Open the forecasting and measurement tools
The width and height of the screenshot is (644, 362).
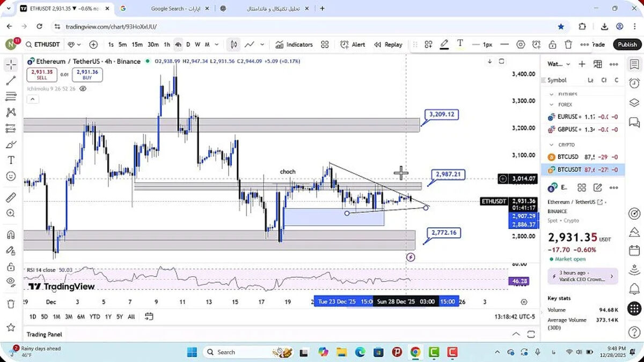click(x=11, y=128)
